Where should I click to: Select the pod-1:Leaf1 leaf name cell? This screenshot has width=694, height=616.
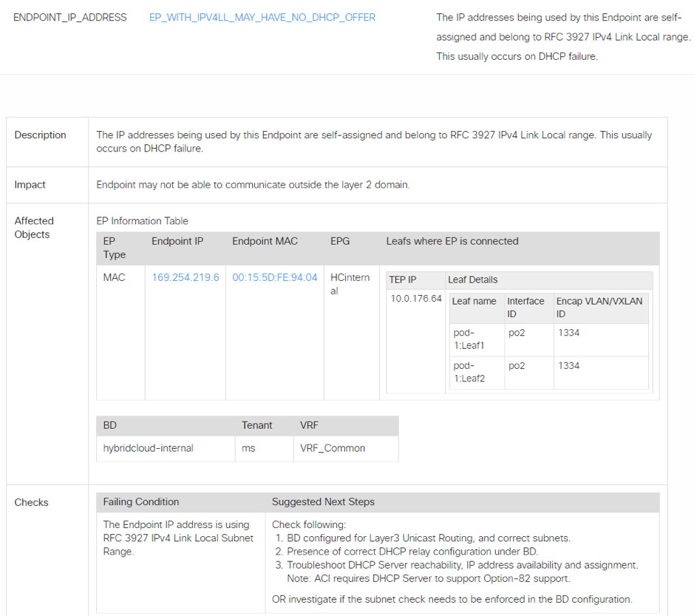point(469,339)
